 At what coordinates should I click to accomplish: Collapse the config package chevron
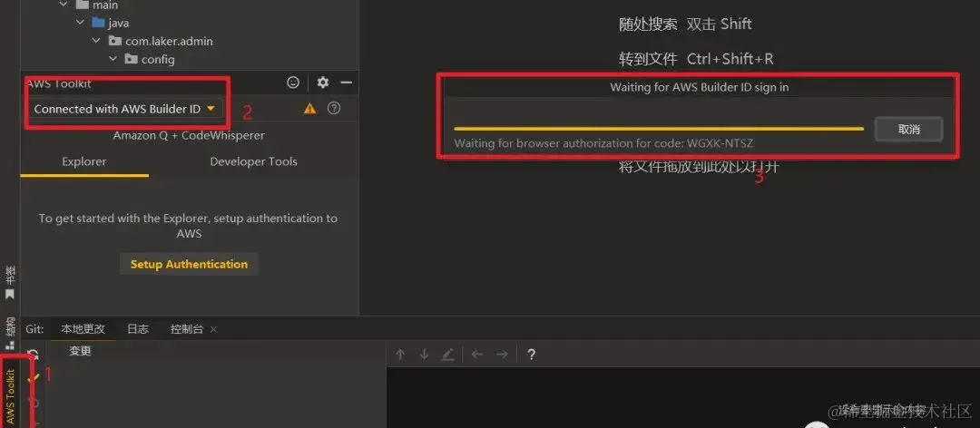point(113,59)
